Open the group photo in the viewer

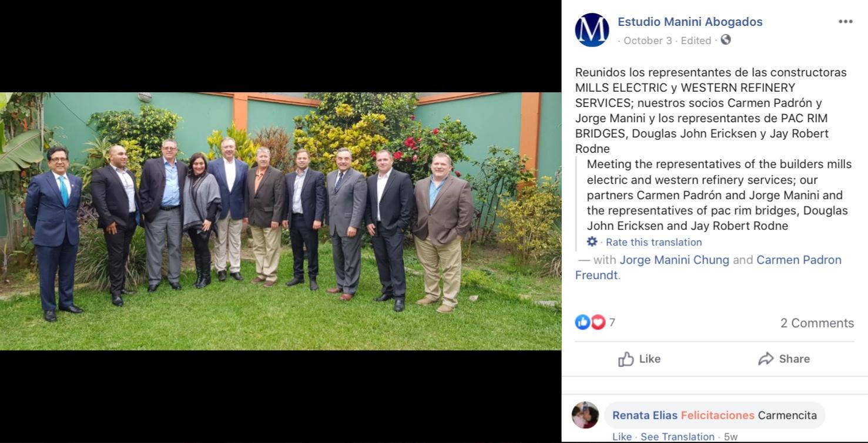tap(280, 221)
